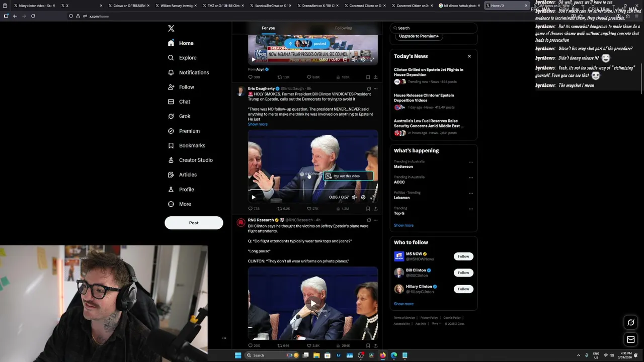Open more options on RNC Research post
Screen dimensions: 644x362
(375, 220)
